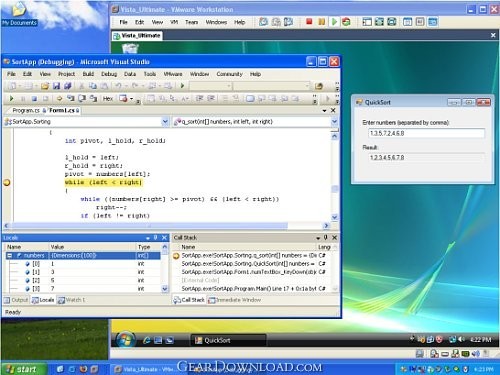Click down arrow of Locals panel scrollbar

coord(165,289)
